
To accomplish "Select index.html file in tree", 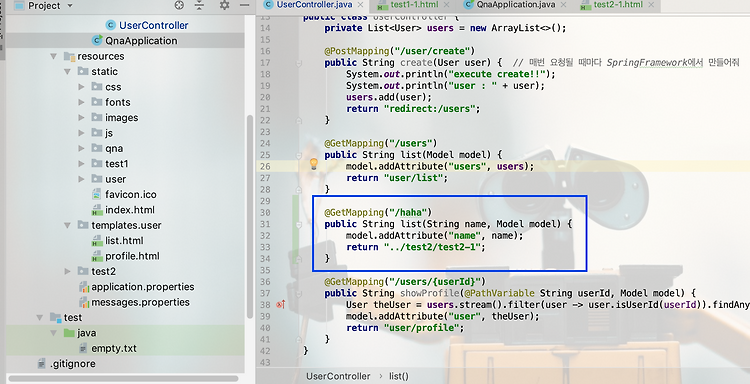I will [x=130, y=210].
